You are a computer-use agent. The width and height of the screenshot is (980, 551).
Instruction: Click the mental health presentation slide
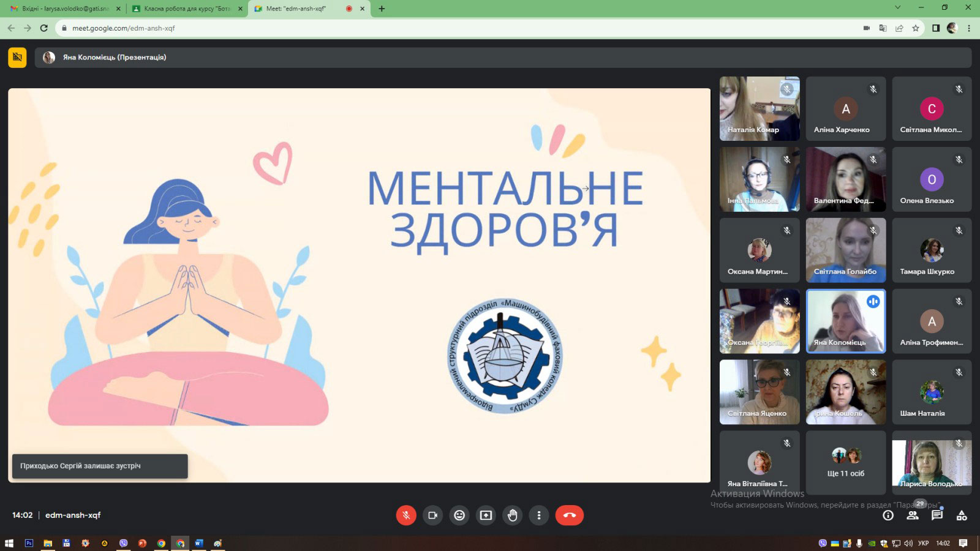point(359,285)
